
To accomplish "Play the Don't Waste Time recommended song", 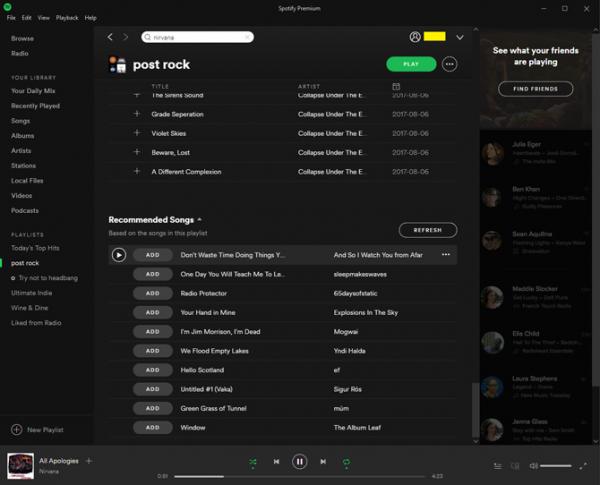I will point(119,255).
